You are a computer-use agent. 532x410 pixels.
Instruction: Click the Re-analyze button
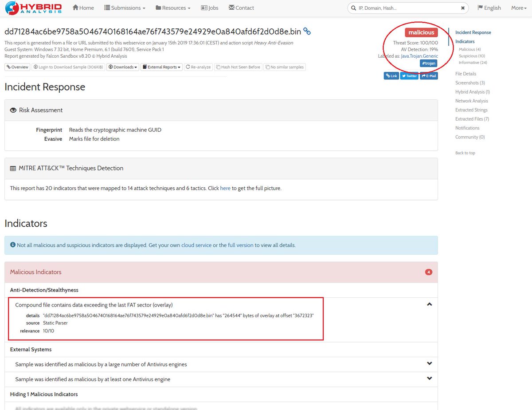[198, 67]
